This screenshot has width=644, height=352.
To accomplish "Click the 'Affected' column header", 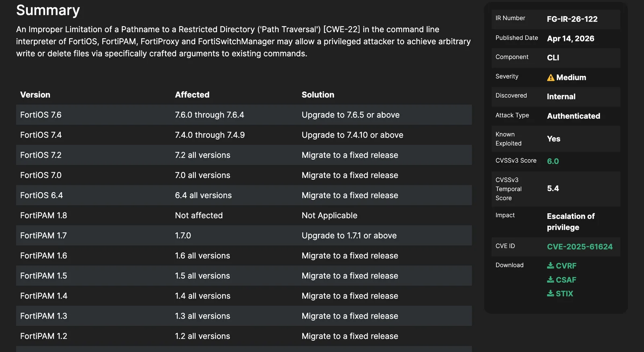I will (x=192, y=95).
